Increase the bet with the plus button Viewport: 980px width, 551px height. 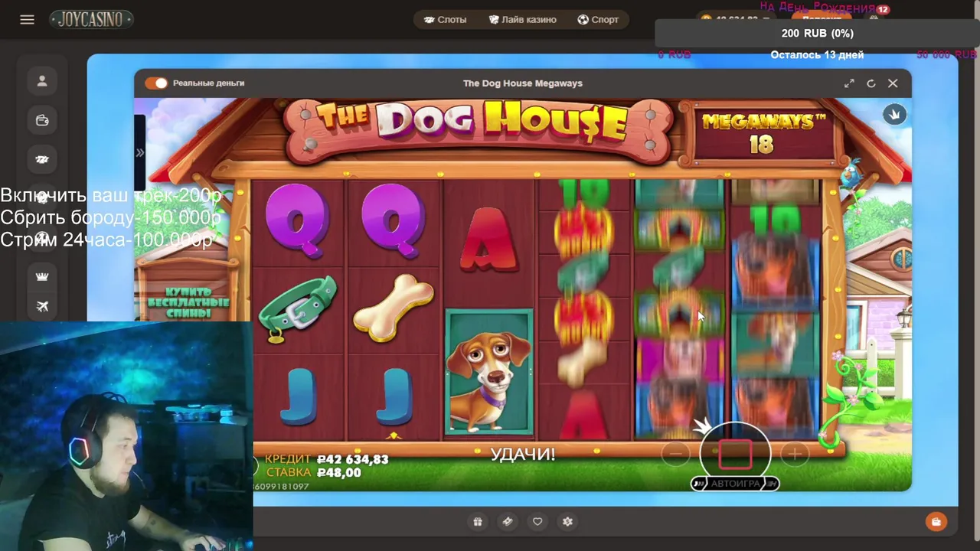pyautogui.click(x=794, y=455)
